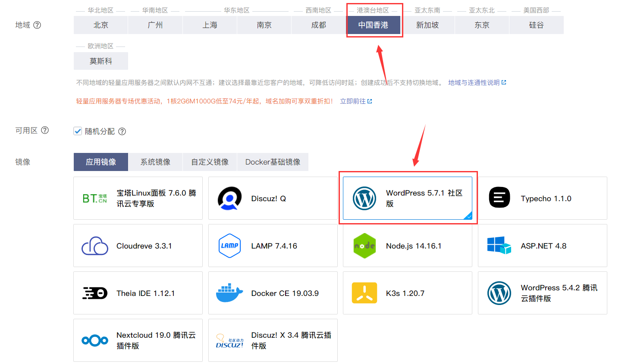Open the 地域与连通性说明 link
The width and height of the screenshot is (625, 364).
coord(474,82)
